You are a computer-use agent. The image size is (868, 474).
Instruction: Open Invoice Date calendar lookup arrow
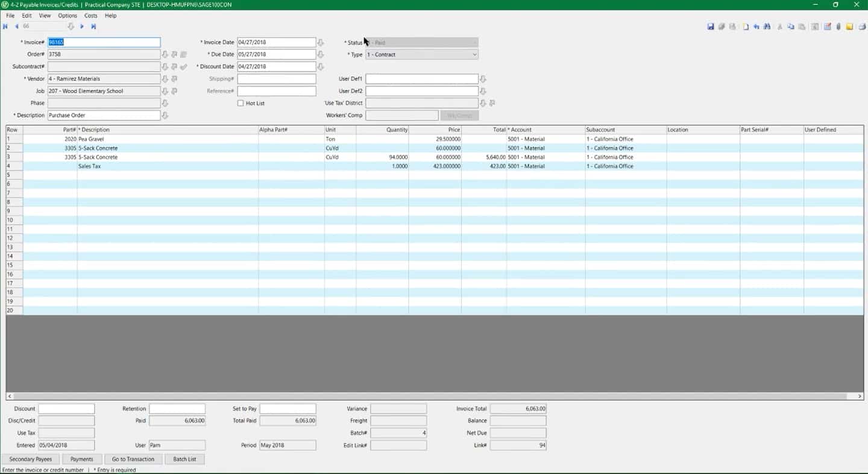point(321,43)
